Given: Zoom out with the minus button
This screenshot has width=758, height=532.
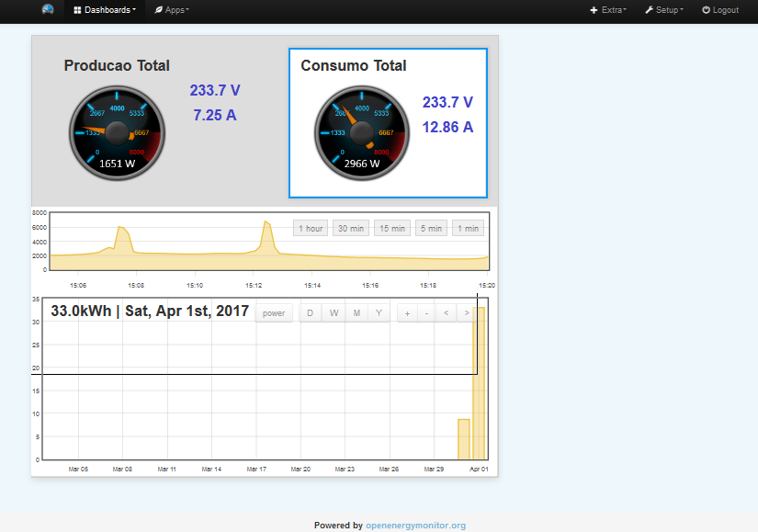Looking at the screenshot, I should click(x=426, y=313).
